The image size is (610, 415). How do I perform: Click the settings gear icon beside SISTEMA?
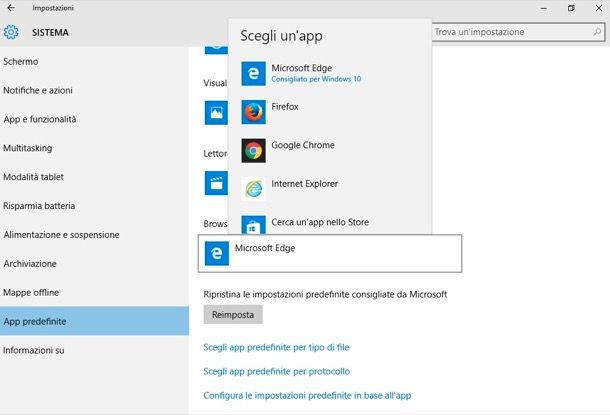(11, 32)
